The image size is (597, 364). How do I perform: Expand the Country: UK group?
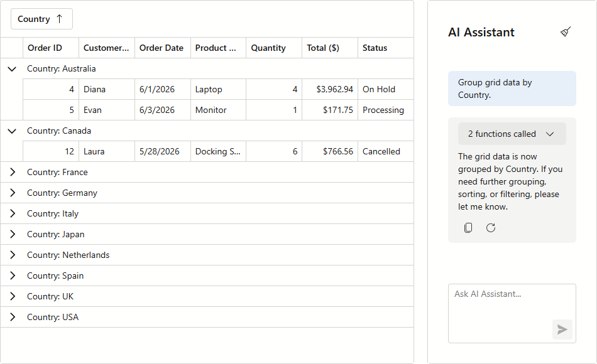click(12, 296)
